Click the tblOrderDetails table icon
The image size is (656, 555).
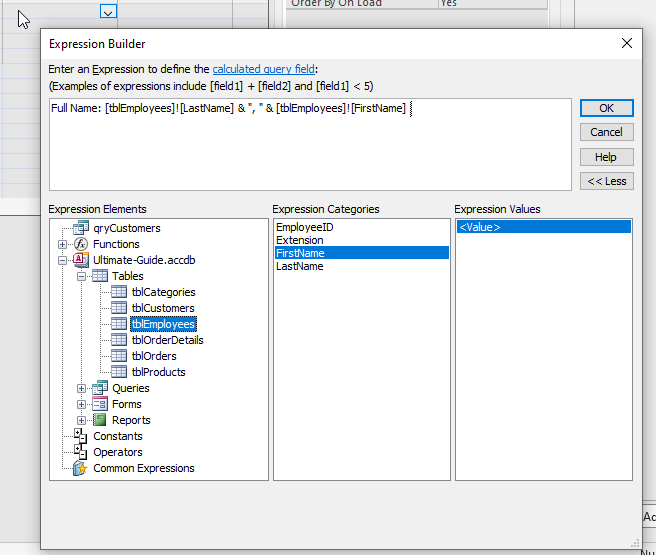(x=119, y=340)
